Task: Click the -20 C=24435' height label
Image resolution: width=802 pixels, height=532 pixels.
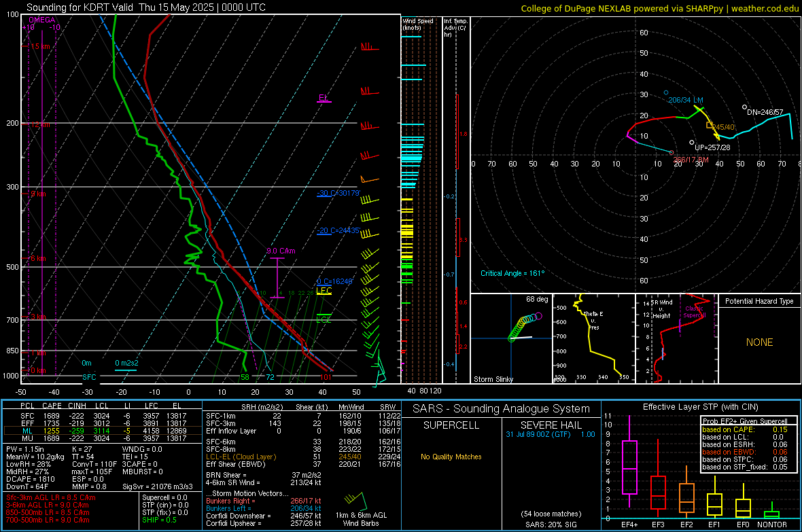Action: [338, 231]
